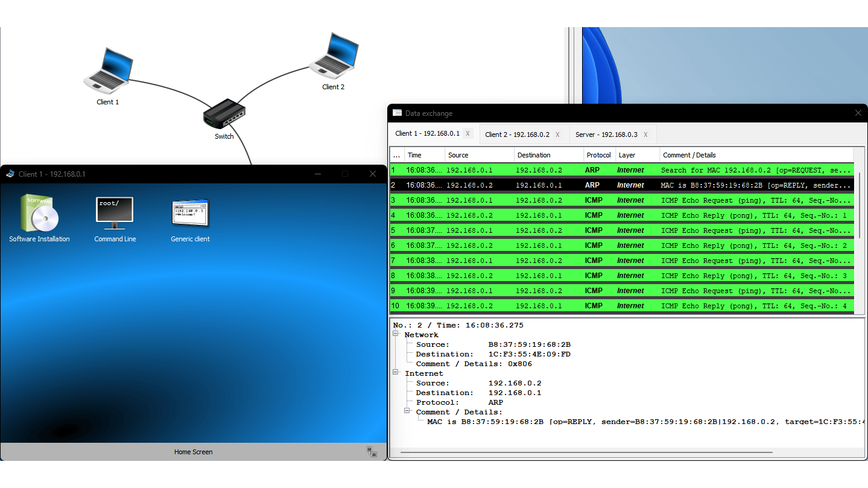Collapse the Network tree node
The image size is (868, 488).
pyautogui.click(x=396, y=334)
